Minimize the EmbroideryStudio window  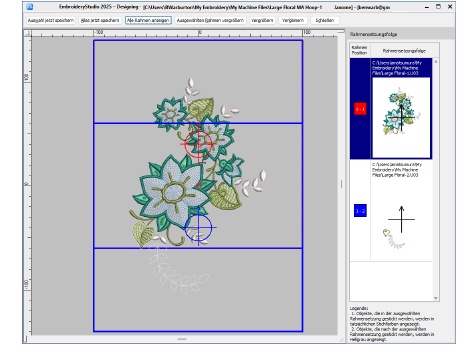427,7
